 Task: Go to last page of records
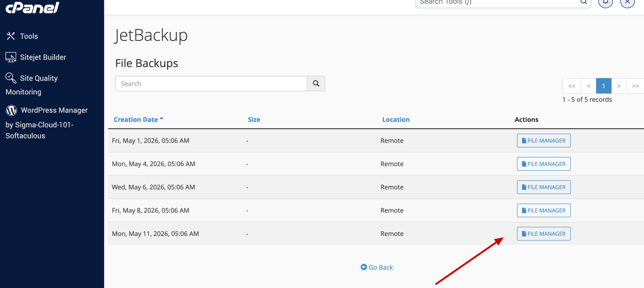coord(635,86)
